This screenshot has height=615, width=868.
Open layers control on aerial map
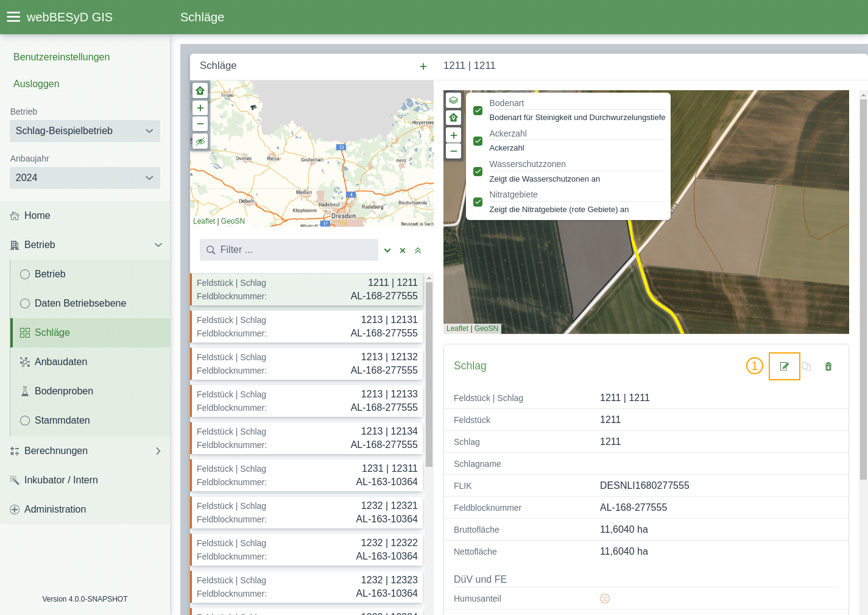(x=453, y=100)
